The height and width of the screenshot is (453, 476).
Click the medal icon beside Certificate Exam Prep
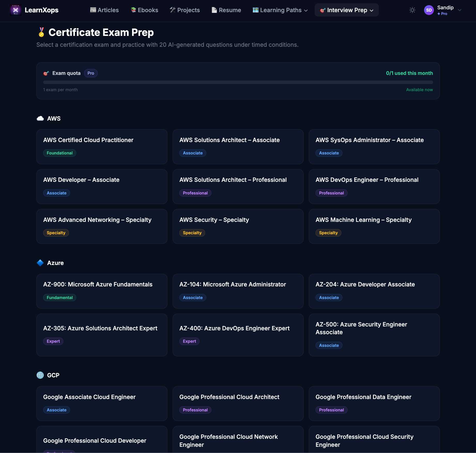click(x=41, y=32)
